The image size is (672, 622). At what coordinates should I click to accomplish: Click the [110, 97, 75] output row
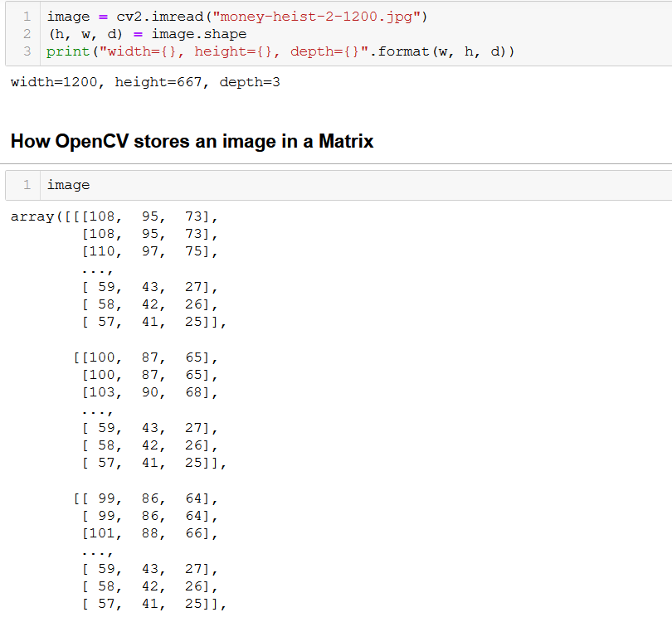(x=150, y=251)
